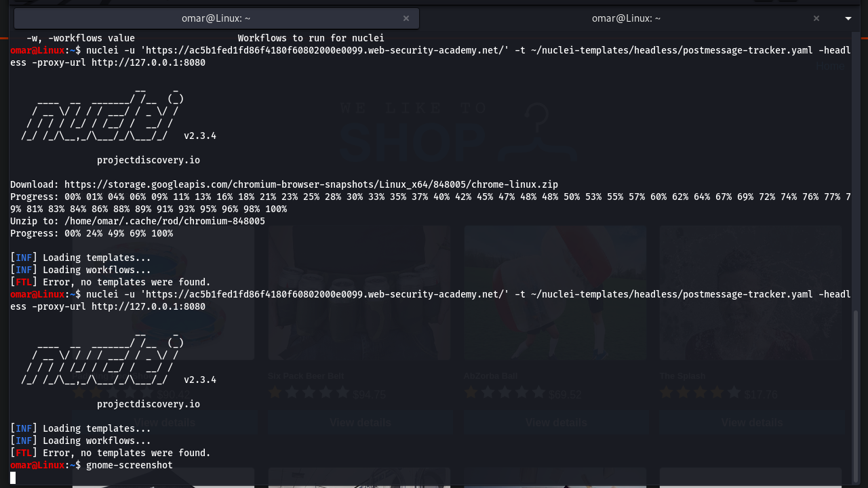Click the star rating of AbZorba Ball
Image resolution: width=868 pixels, height=488 pixels.
point(505,392)
